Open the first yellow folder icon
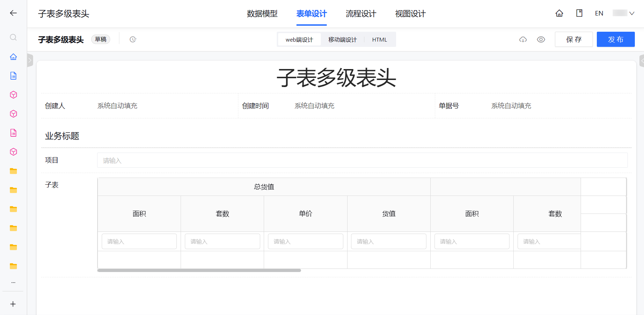Image resolution: width=644 pixels, height=315 pixels. point(13,171)
